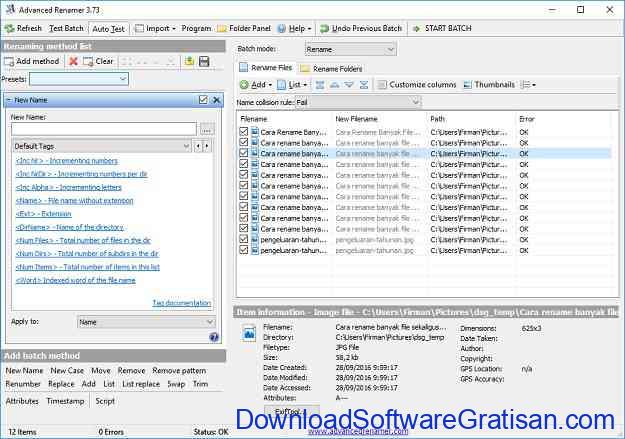Add the Timestamp batch method
The height and width of the screenshot is (439, 625).
click(65, 401)
